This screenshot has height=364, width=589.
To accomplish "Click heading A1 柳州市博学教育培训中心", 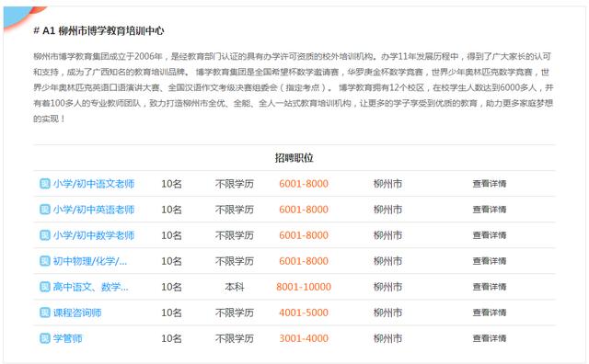I will pos(98,30).
